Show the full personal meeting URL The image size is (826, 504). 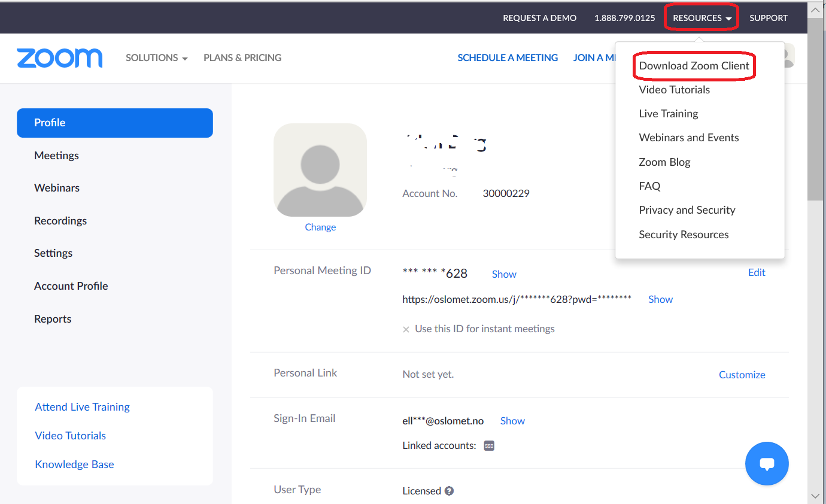pyautogui.click(x=660, y=299)
